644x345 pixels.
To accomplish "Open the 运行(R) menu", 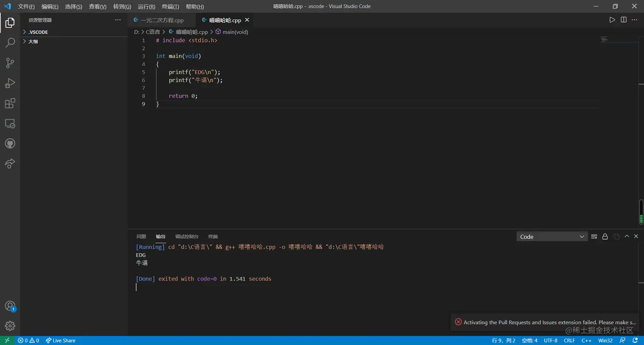I will point(147,6).
